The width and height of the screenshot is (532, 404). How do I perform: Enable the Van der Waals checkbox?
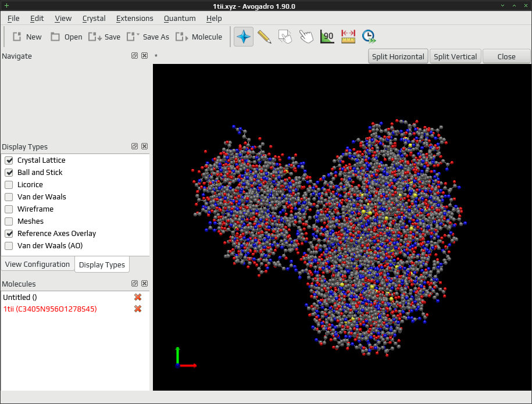tap(9, 197)
